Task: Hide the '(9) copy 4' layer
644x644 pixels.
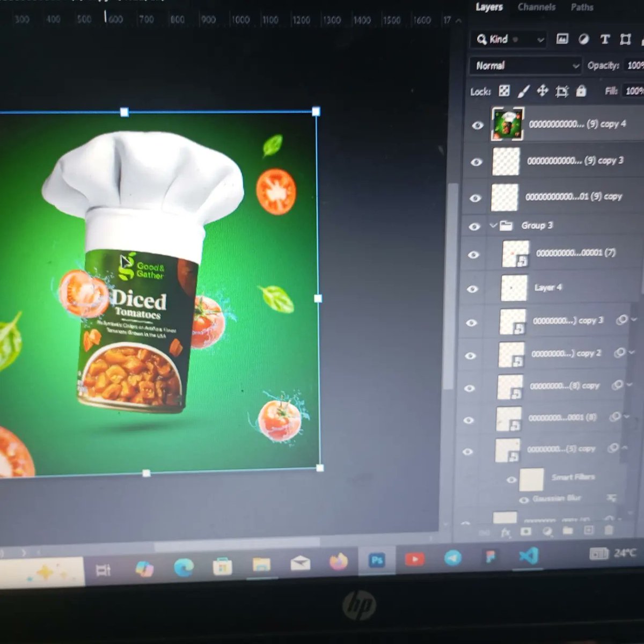Action: (477, 125)
